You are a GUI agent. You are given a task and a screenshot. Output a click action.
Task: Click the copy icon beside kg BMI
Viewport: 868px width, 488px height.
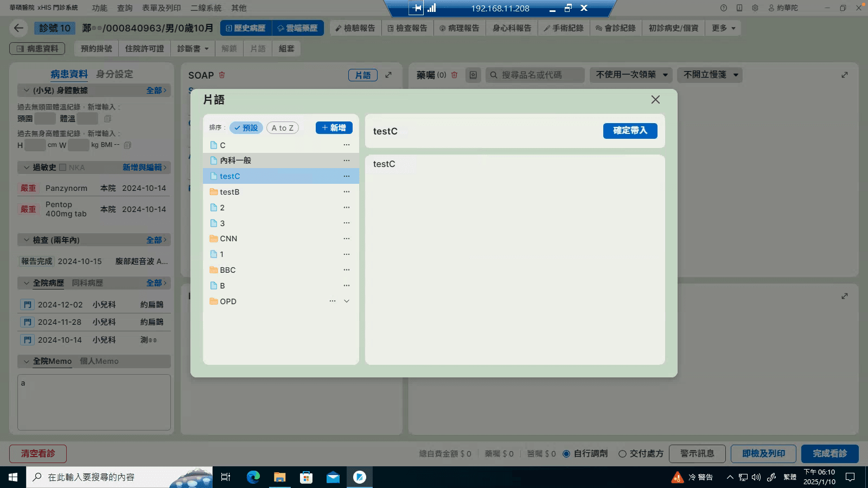[127, 145]
